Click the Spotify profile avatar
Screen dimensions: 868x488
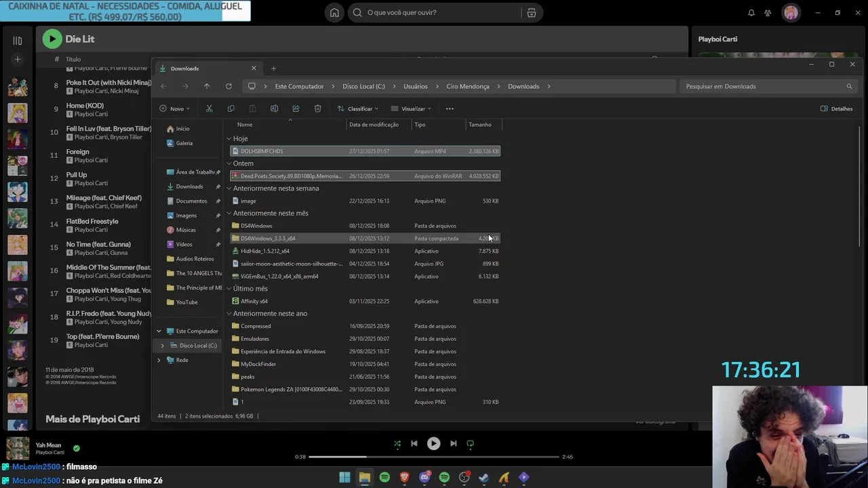(791, 12)
